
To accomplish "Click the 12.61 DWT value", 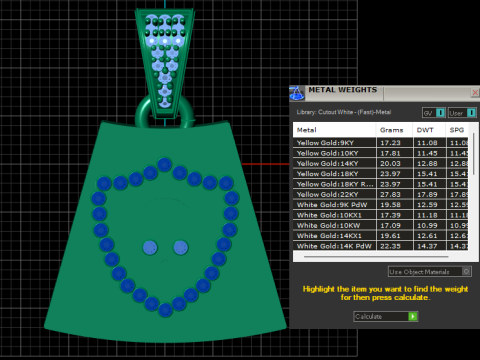I will [427, 236].
